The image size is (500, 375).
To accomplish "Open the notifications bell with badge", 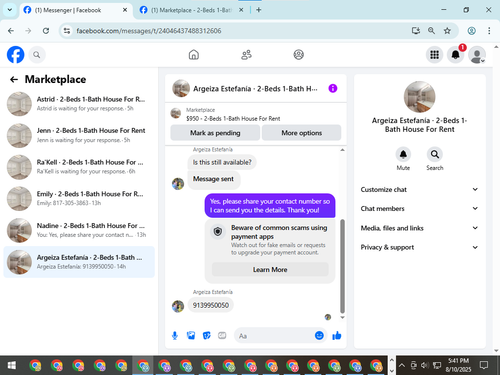I will coord(456,55).
